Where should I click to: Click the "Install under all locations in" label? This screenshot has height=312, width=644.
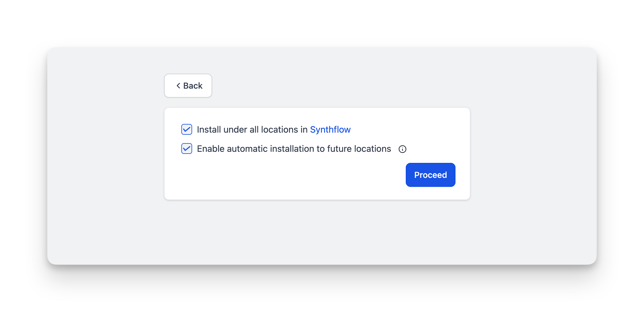click(252, 129)
